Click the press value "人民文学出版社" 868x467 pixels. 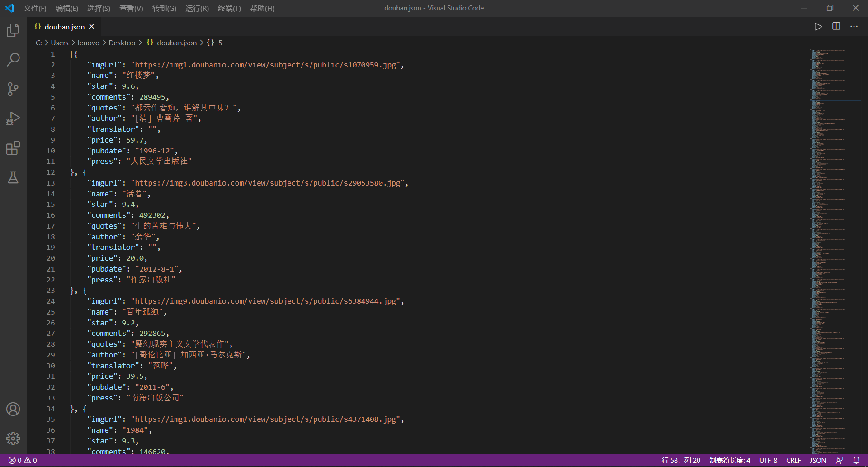[159, 161]
